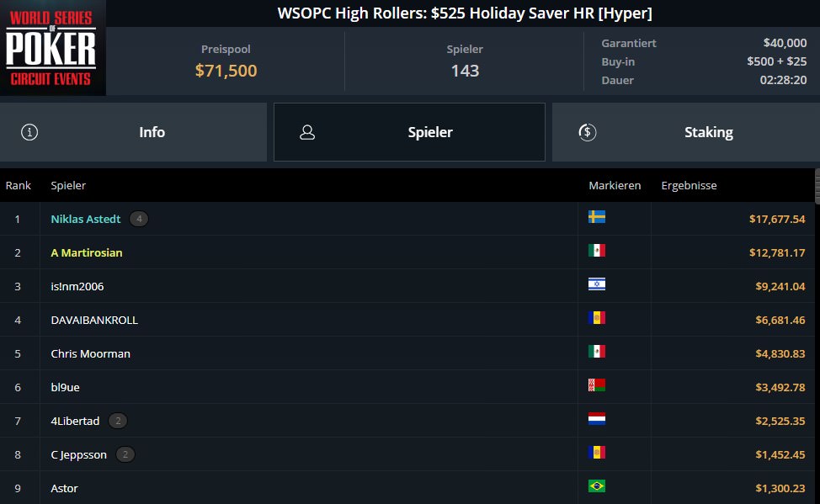Click the Belarus flag for bl9ue
The height and width of the screenshot is (504, 820).
597,385
